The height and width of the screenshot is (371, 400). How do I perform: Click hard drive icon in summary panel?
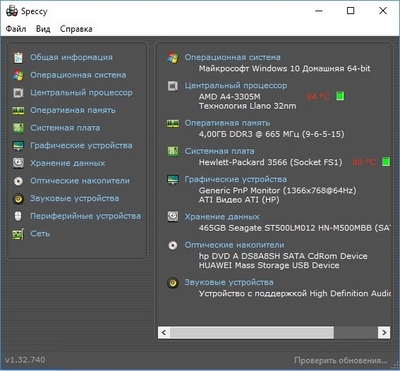[x=173, y=217]
